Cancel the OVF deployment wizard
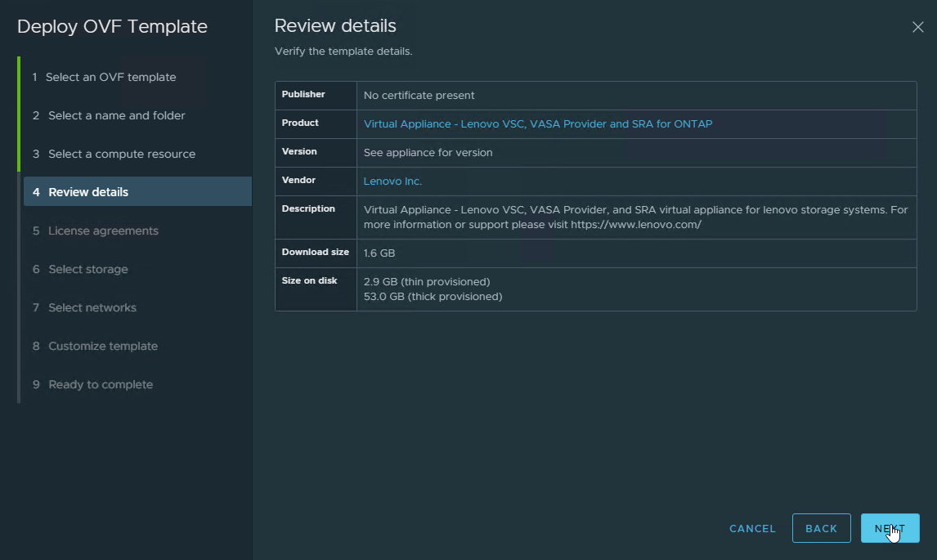The width and height of the screenshot is (937, 560). click(x=752, y=528)
